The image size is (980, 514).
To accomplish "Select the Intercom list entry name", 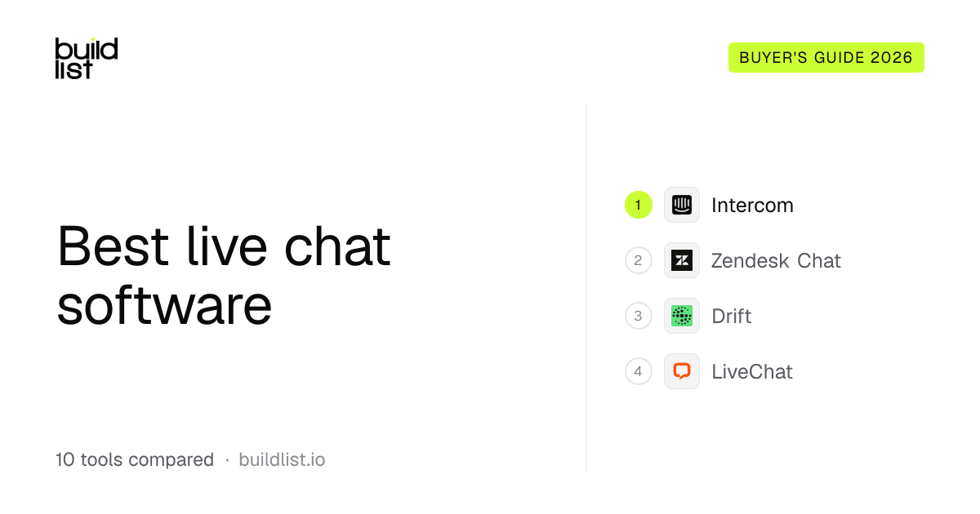I will point(752,205).
